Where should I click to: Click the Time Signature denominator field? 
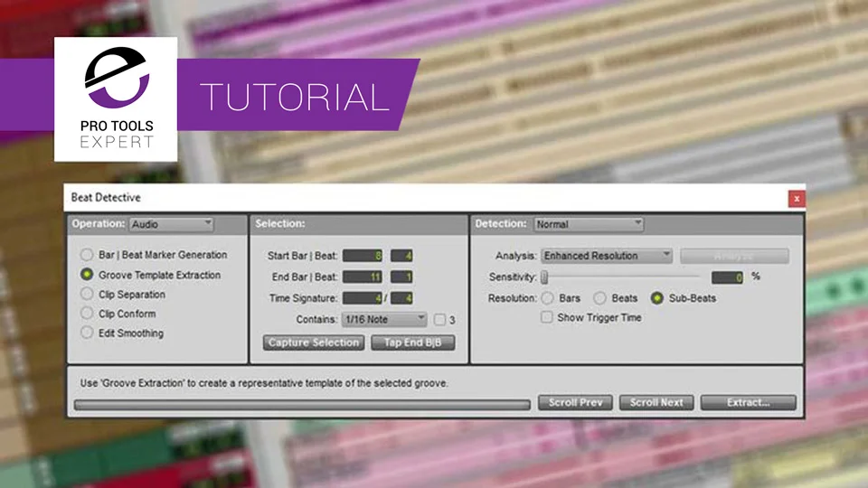[x=401, y=298]
